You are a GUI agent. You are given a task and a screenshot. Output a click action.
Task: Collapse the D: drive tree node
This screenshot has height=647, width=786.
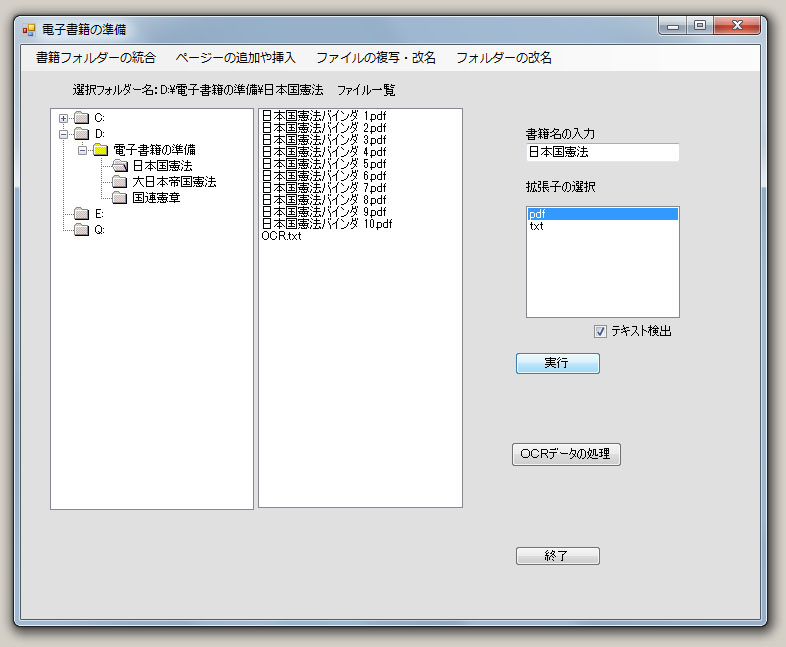63,134
